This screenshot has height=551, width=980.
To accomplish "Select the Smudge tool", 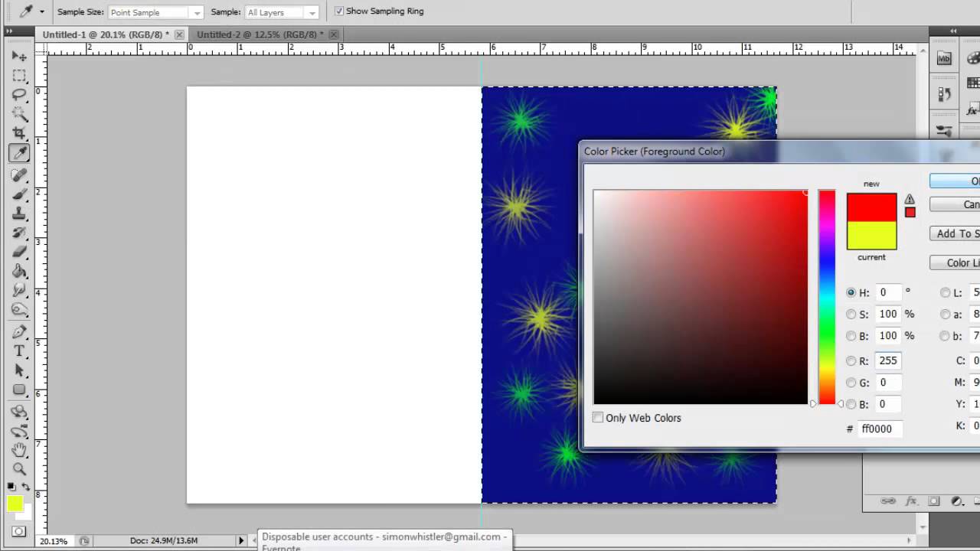I will (x=19, y=290).
